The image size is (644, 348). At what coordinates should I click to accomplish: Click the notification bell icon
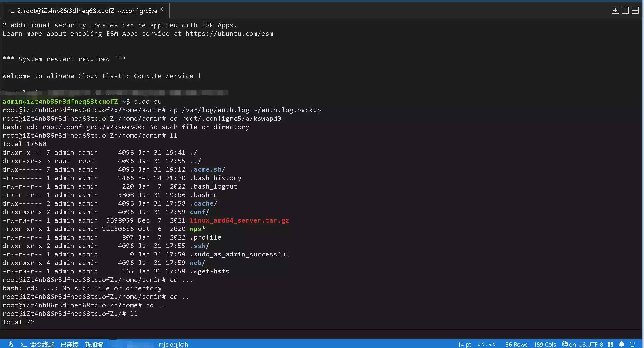coord(621,344)
